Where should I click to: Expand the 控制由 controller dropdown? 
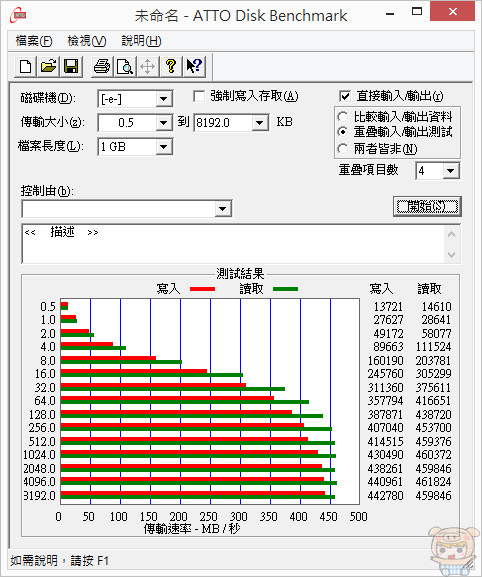222,209
